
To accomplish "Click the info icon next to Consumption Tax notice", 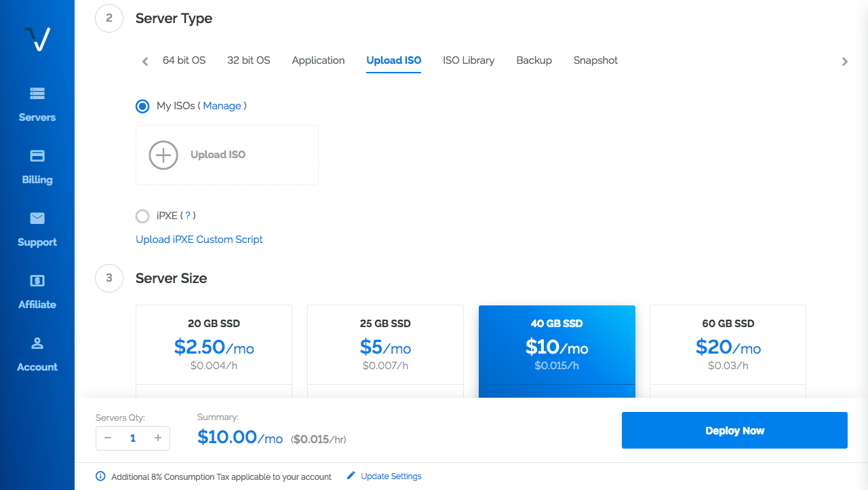I will click(100, 476).
